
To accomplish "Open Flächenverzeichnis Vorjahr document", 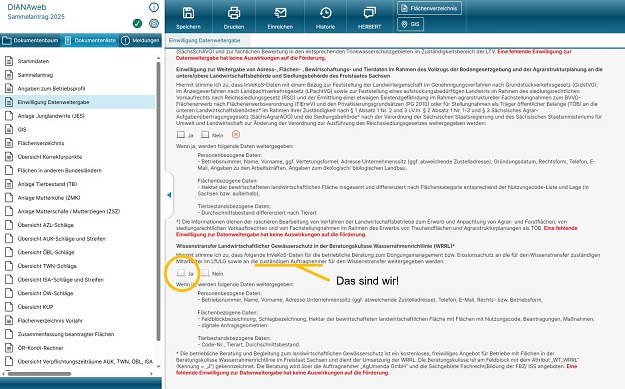I will (50, 320).
